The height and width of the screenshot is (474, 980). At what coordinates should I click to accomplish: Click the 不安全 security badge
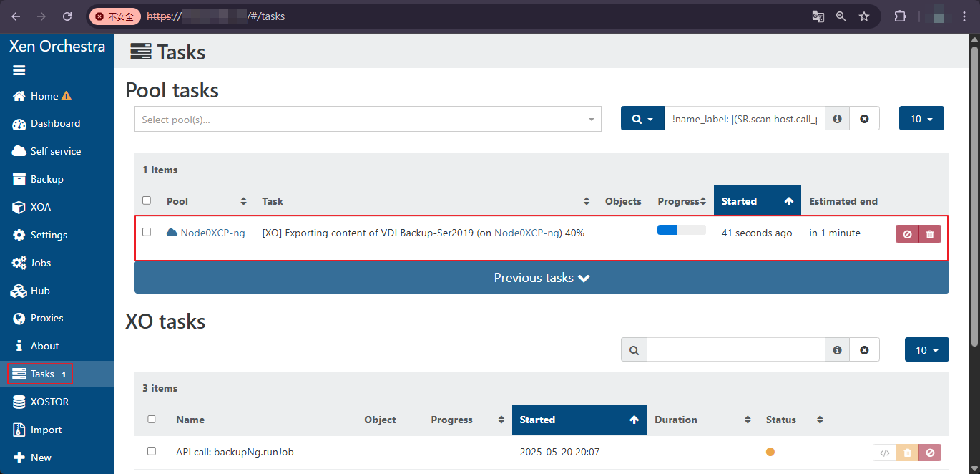tap(114, 16)
